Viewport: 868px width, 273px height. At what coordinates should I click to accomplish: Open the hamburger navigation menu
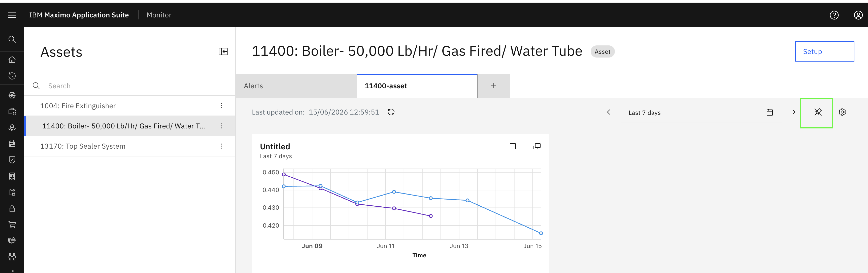coord(12,15)
